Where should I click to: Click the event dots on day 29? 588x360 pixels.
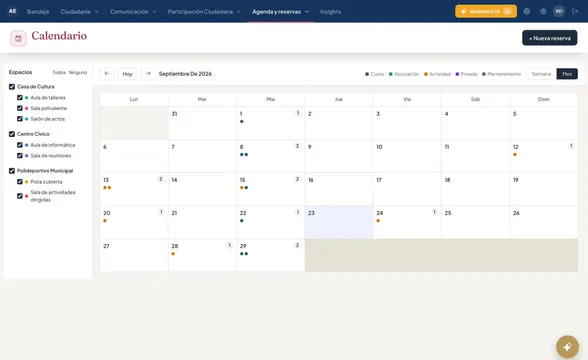click(x=244, y=254)
